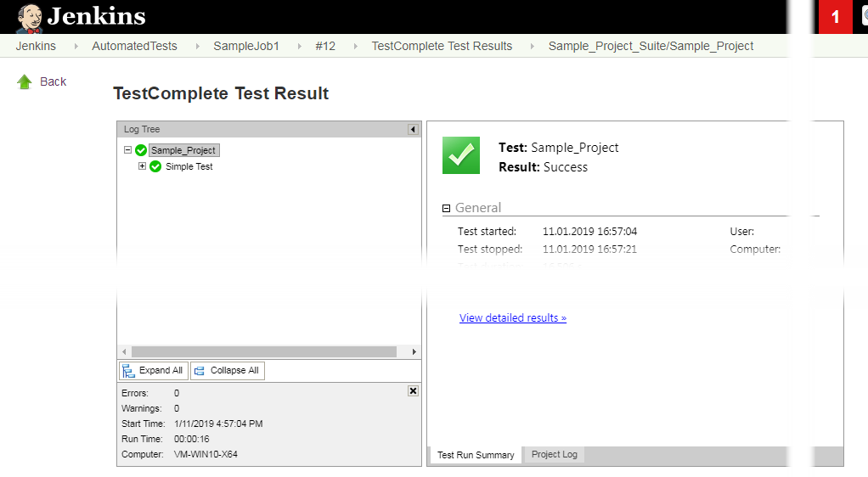Click Simple Test green check status icon
Screen dimensions: 868x477
pos(155,166)
